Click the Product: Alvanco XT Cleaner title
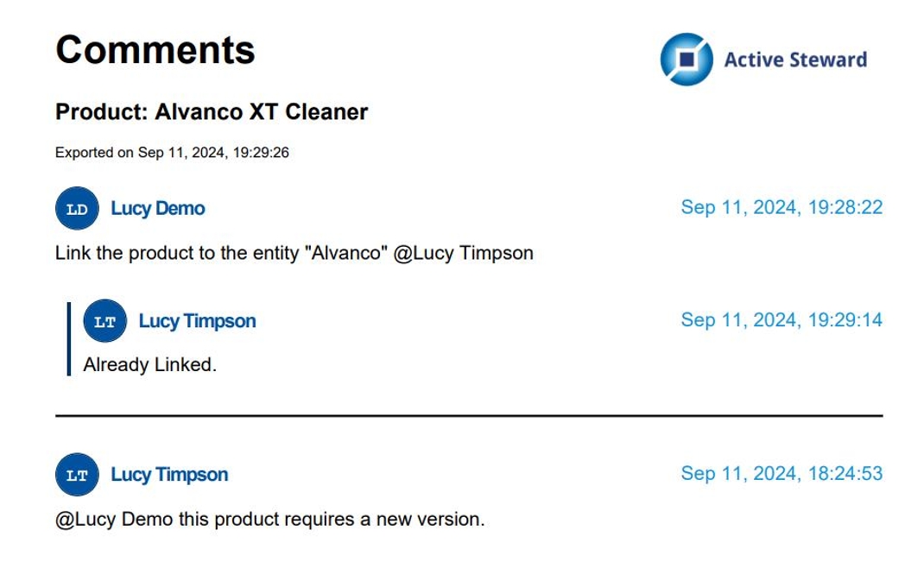 pos(212,112)
